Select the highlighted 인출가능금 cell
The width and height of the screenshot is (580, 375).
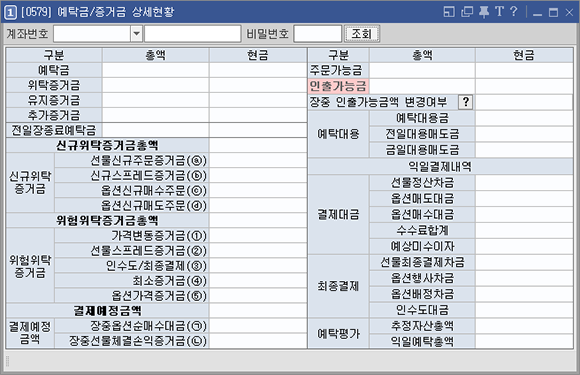point(338,86)
